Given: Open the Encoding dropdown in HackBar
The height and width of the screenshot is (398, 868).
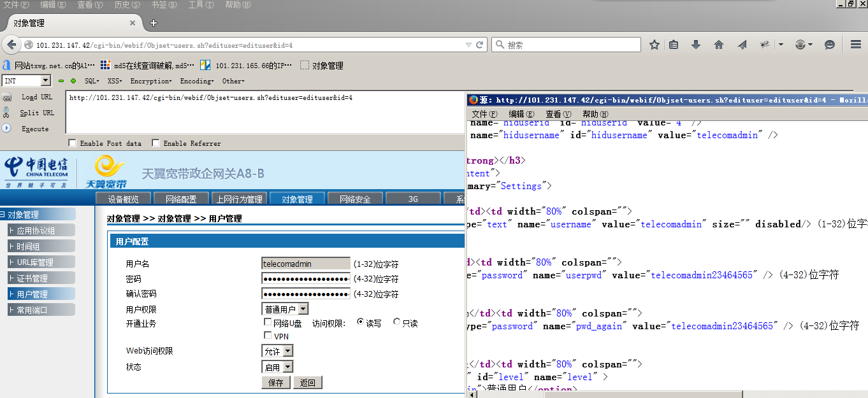Looking at the screenshot, I should 197,81.
